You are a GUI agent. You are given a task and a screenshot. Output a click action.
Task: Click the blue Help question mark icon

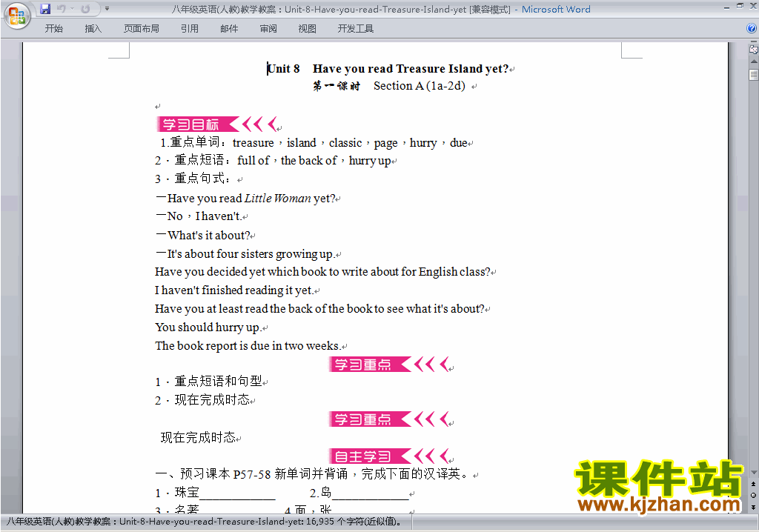pyautogui.click(x=752, y=28)
